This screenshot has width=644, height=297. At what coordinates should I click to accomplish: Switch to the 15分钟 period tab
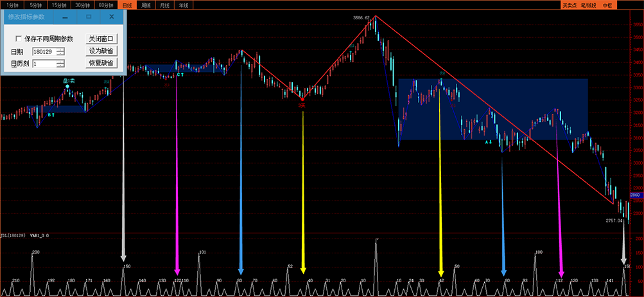pyautogui.click(x=58, y=5)
